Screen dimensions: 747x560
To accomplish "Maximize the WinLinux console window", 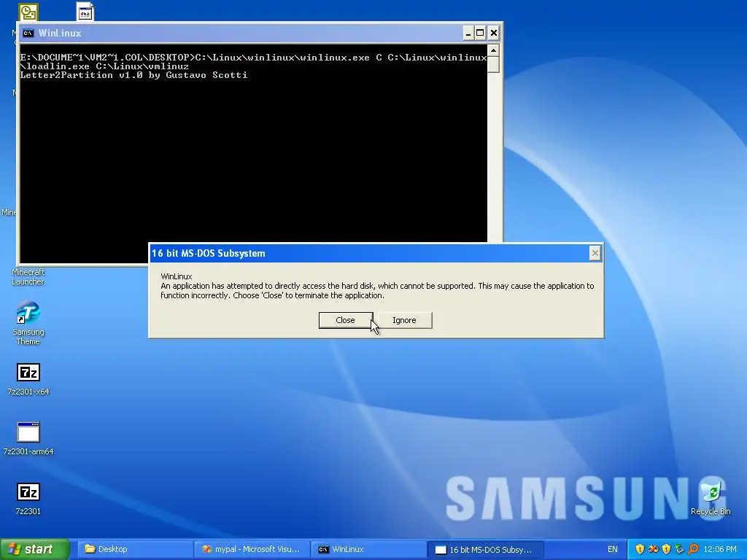I will click(x=480, y=33).
